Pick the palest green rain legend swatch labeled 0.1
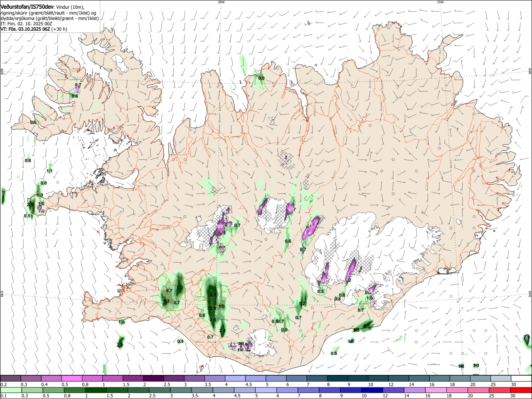 click(x=10, y=390)
